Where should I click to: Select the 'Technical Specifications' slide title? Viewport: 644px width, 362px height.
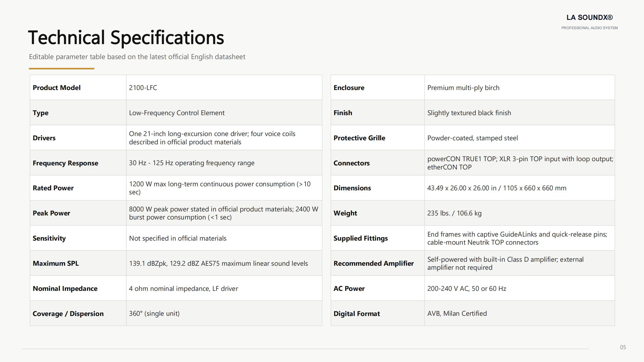[x=126, y=37]
